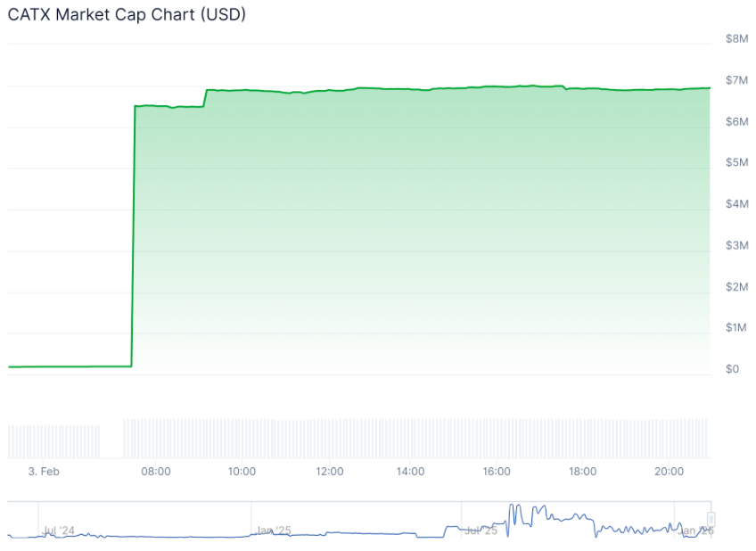756x551 pixels.
Task: Select Jul '25 in the navigator timeline
Action: coord(481,530)
